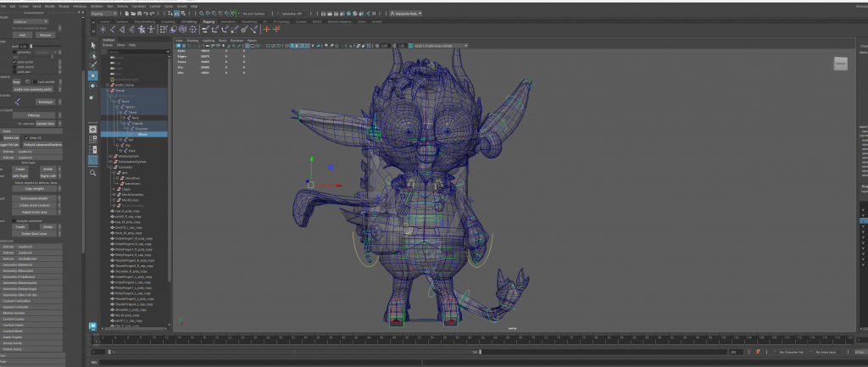Screen dimensions: 868x367
Task: Enable the geometry display checkbox
Action: [16, 52]
